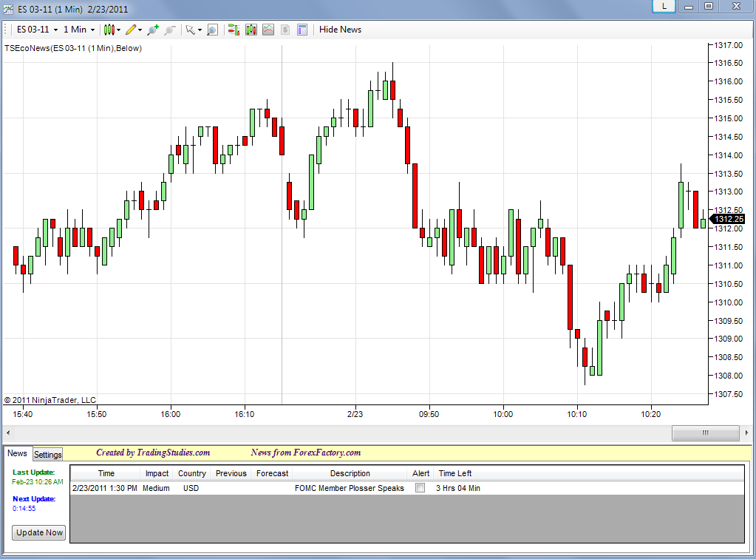Click the Time Left column header
This screenshot has height=559, width=756.
pyautogui.click(x=455, y=473)
